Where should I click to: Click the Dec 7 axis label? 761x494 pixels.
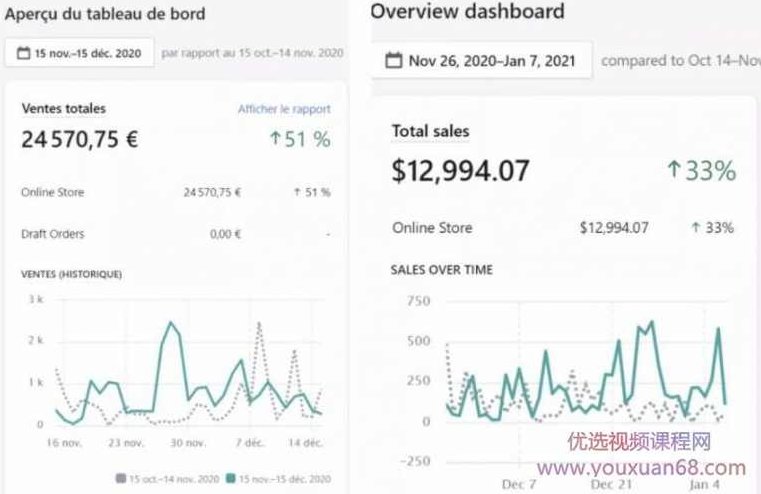519,484
